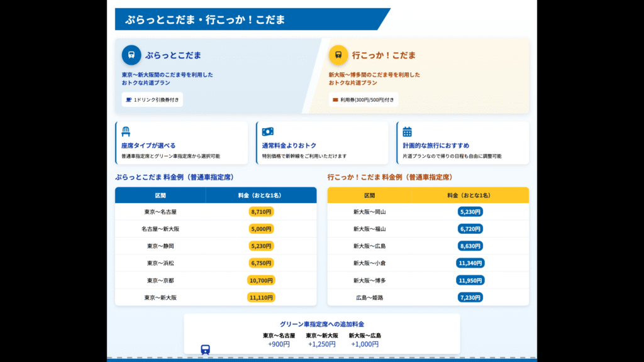Click the ぷらっとこだま 料金例 table heading
The height and width of the screenshot is (362, 644).
tap(175, 177)
